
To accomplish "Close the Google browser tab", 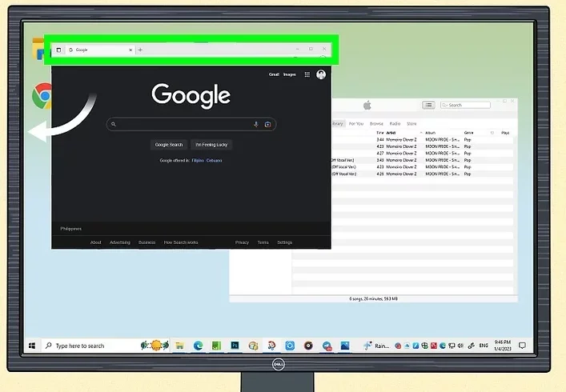I will [x=130, y=50].
